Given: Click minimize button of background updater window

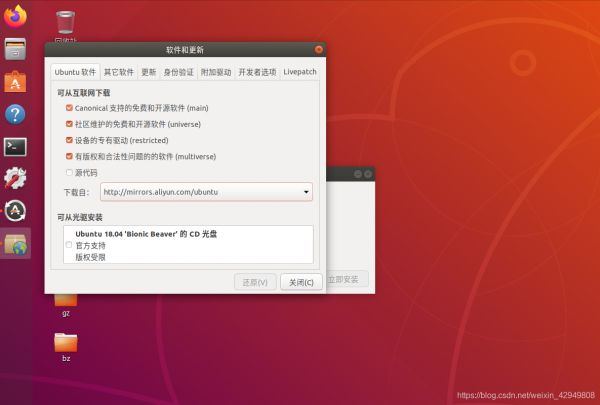Looking at the screenshot, I should coord(358,174).
